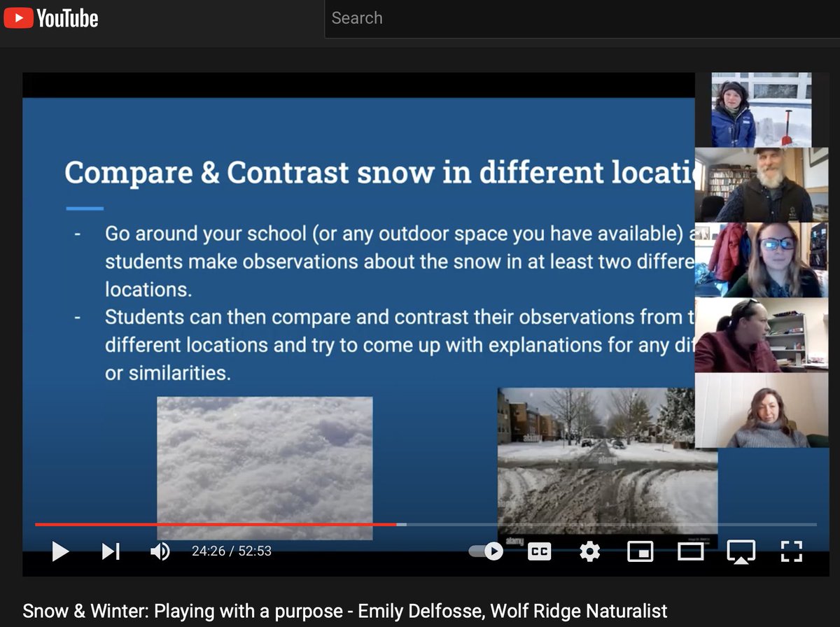Open quality options via the gear
Screen dimensions: 840x627
tap(589, 551)
